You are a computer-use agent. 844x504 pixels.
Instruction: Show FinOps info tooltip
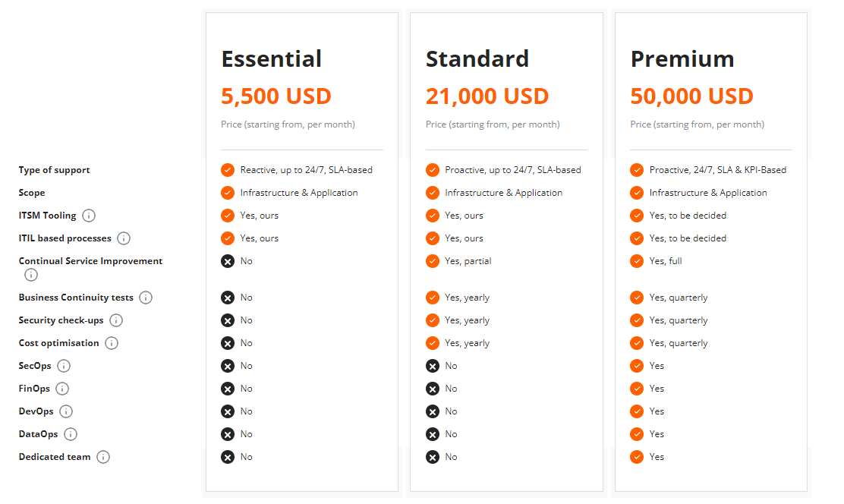pos(62,389)
